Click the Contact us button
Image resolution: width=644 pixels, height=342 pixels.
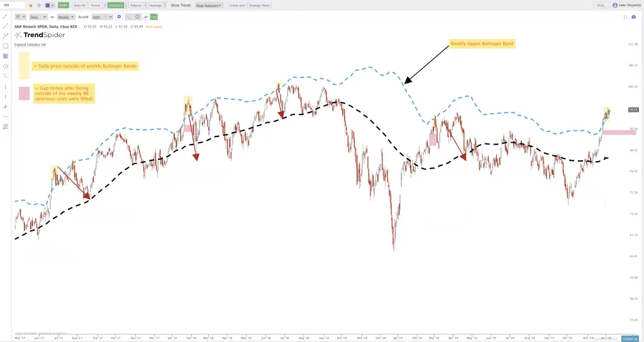(630, 339)
